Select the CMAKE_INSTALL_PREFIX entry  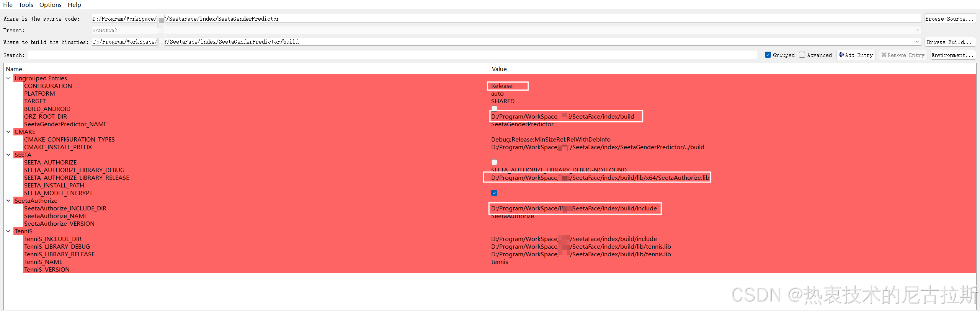[x=58, y=147]
